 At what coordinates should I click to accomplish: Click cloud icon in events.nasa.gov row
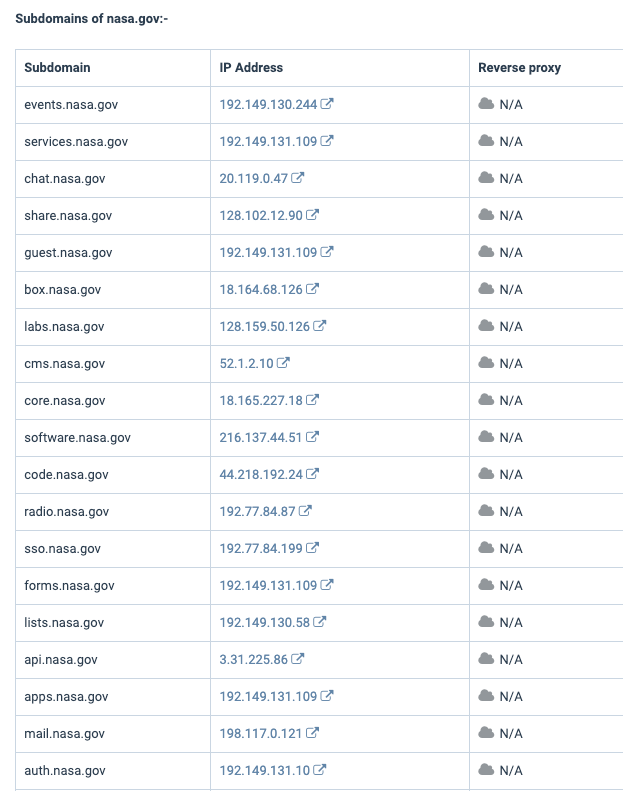[487, 104]
